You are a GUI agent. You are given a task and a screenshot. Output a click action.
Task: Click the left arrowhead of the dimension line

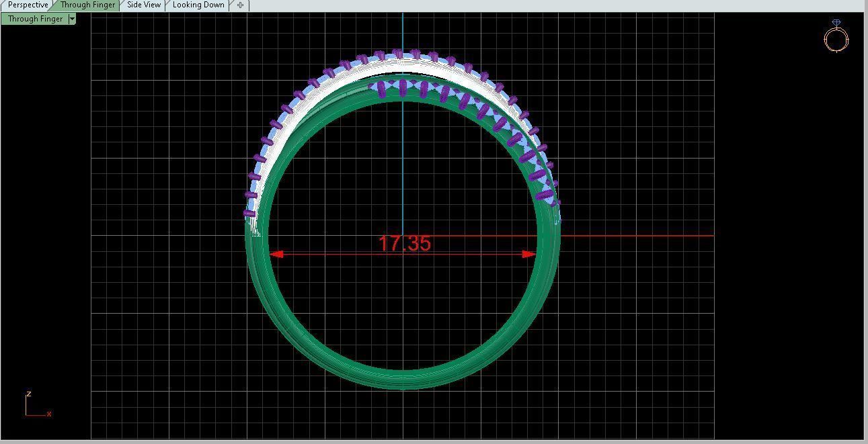[x=276, y=254]
